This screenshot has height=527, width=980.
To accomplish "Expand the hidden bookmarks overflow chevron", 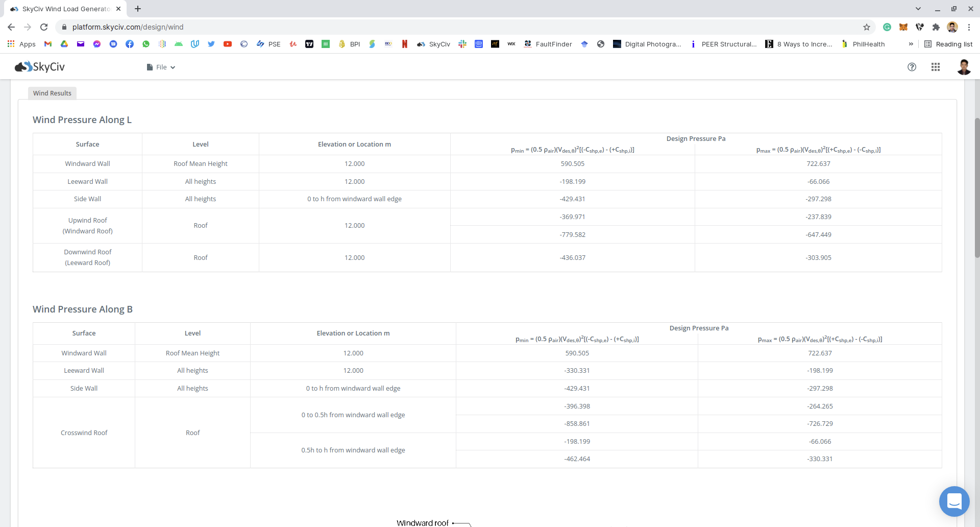I will pos(911,44).
